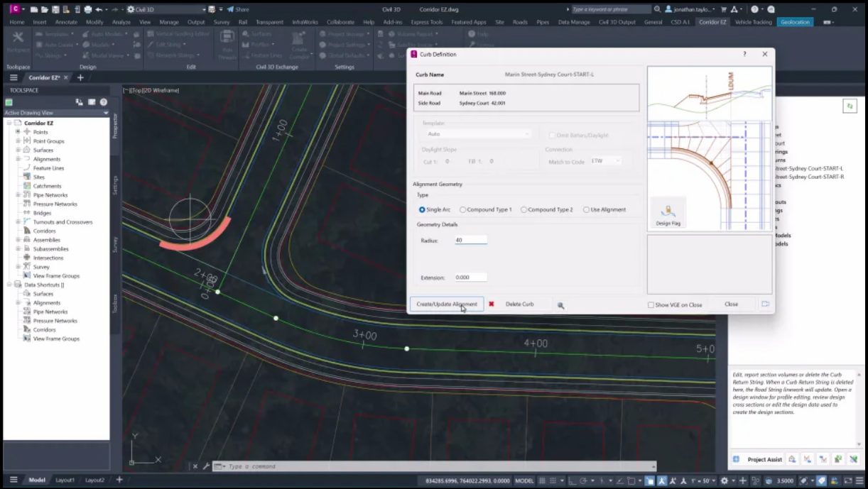Click the Project Assist icon

click(737, 459)
